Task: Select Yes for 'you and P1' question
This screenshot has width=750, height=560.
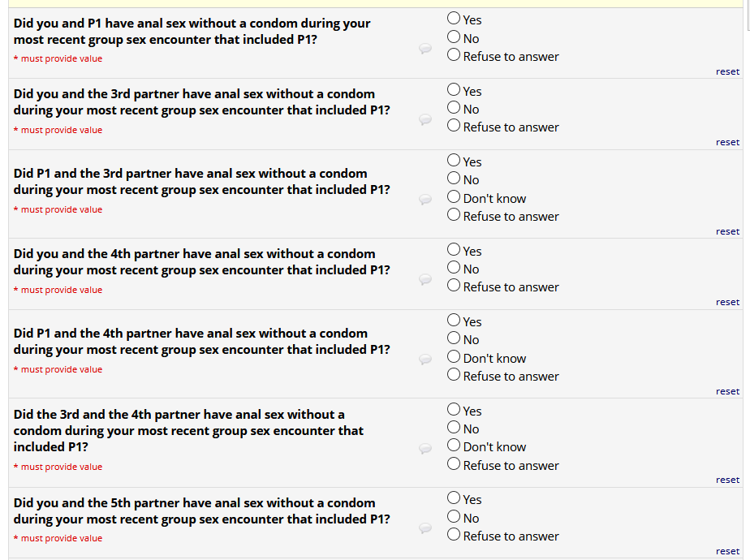Action: pyautogui.click(x=454, y=19)
